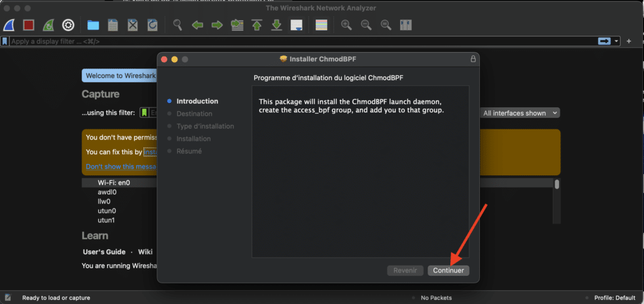
Task: Click No Packets status text
Action: [x=436, y=298]
